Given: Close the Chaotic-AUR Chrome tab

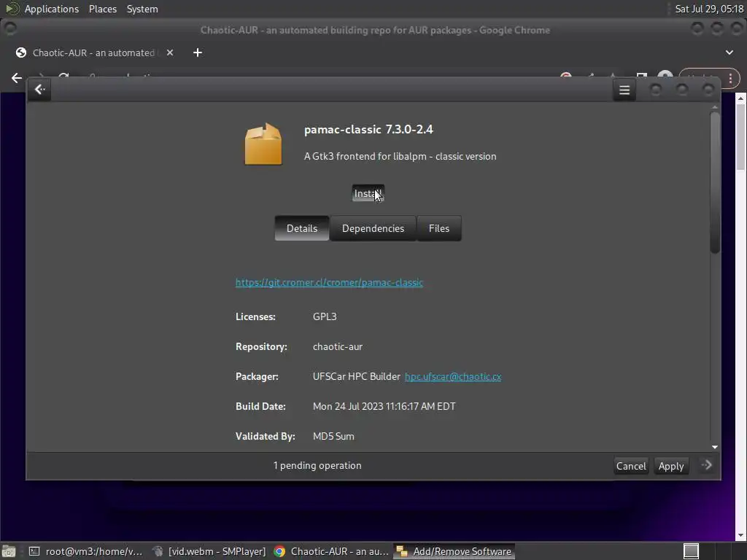Looking at the screenshot, I should click(170, 52).
